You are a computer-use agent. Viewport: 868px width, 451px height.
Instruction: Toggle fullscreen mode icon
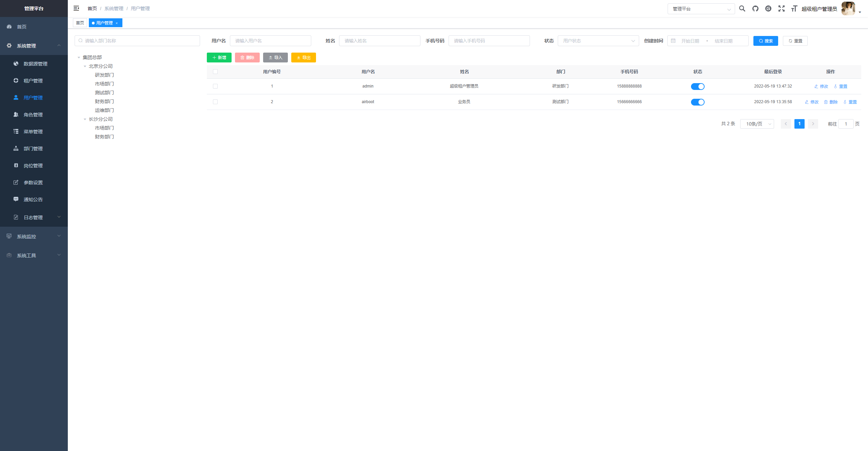(782, 8)
